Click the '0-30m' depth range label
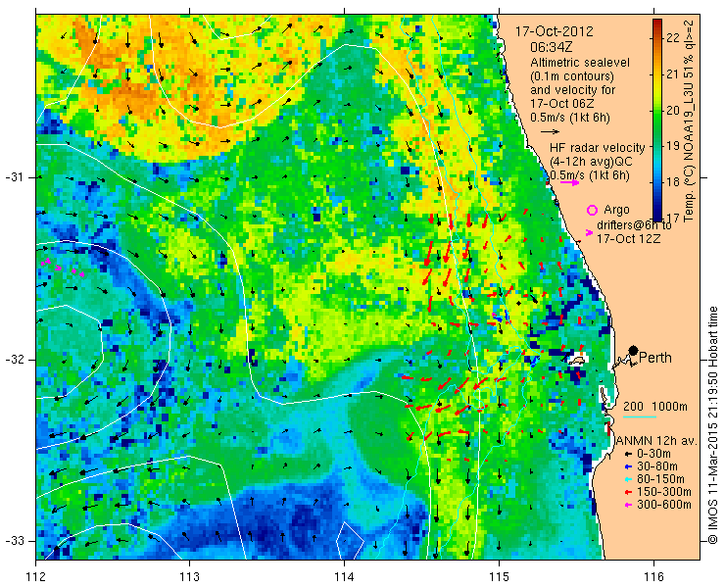This screenshot has height=588, width=725. pyautogui.click(x=653, y=454)
